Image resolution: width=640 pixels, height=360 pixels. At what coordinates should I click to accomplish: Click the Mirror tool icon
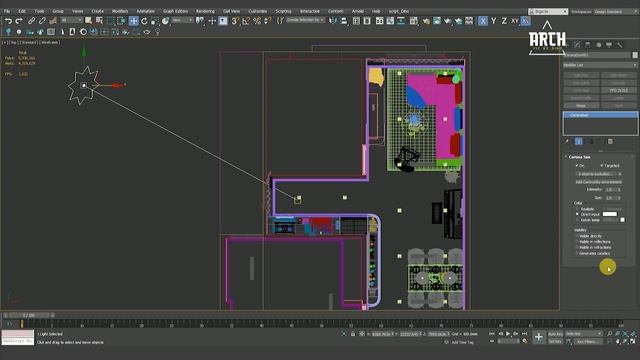tap(333, 21)
